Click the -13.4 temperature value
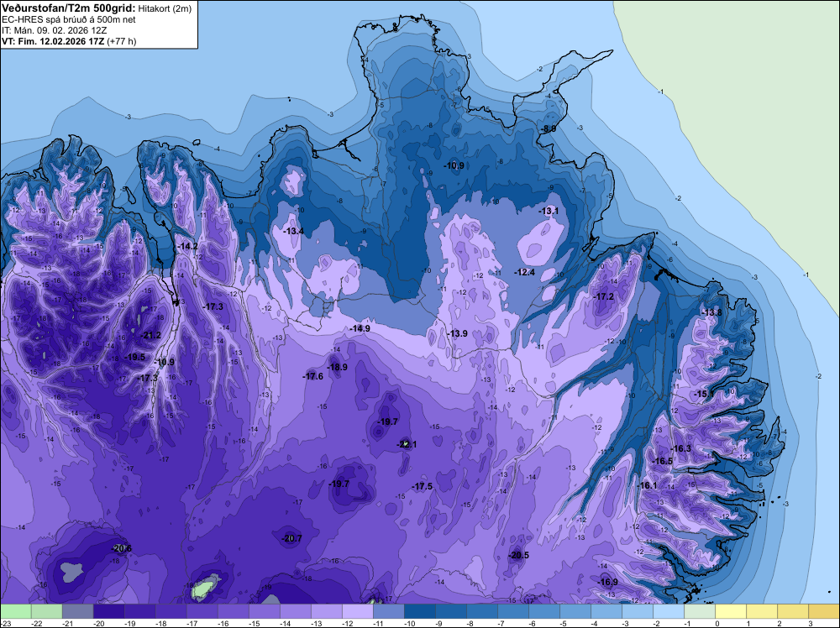The height and width of the screenshot is (628, 840). click(293, 231)
